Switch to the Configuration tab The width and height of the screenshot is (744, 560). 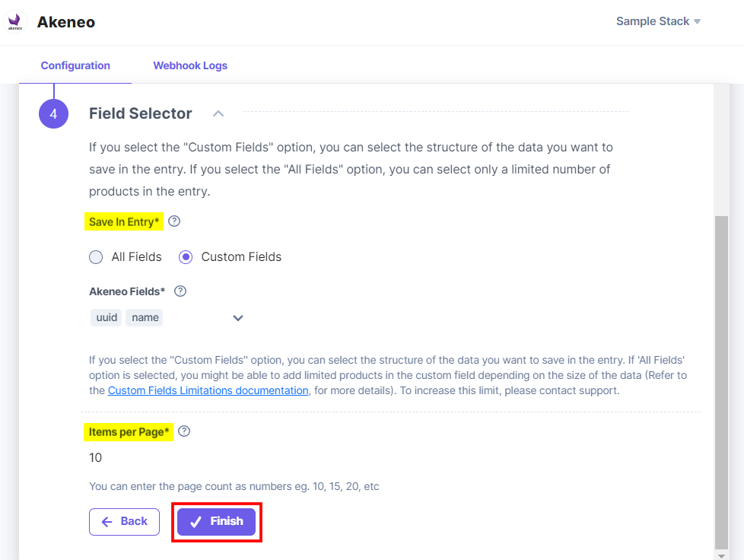click(x=74, y=65)
